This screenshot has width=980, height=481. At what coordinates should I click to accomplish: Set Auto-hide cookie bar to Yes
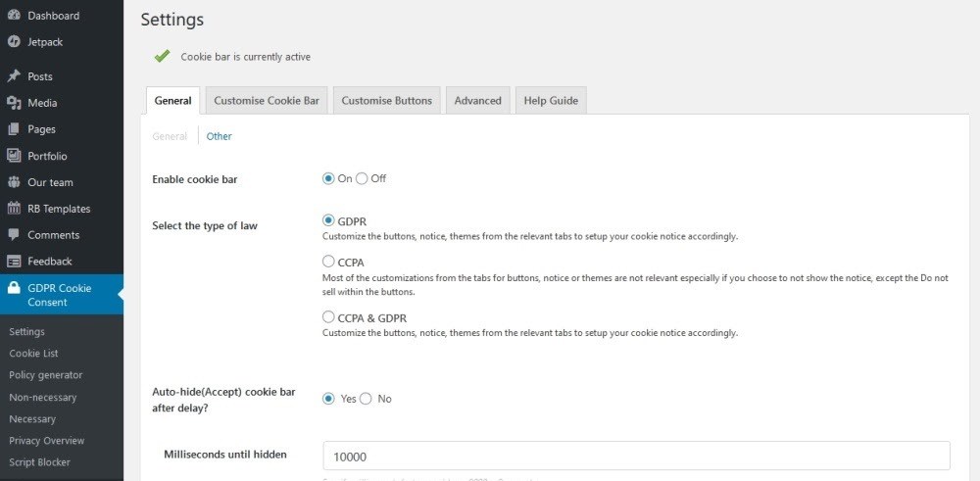point(328,399)
